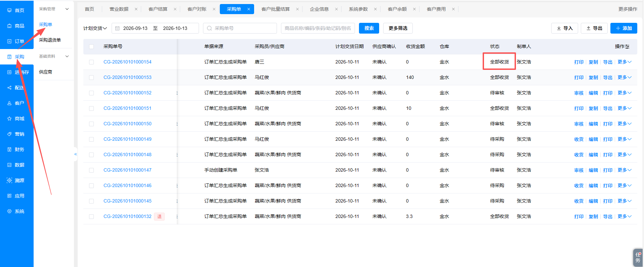Screen dimensions: 644x267
Task: Open the 应用 sidebar module
Action: (x=16, y=196)
